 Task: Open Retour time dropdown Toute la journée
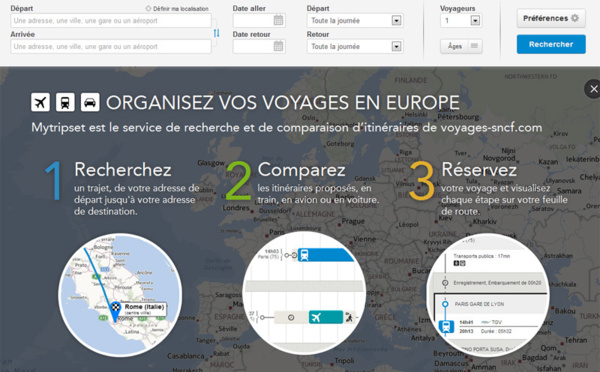coord(355,47)
